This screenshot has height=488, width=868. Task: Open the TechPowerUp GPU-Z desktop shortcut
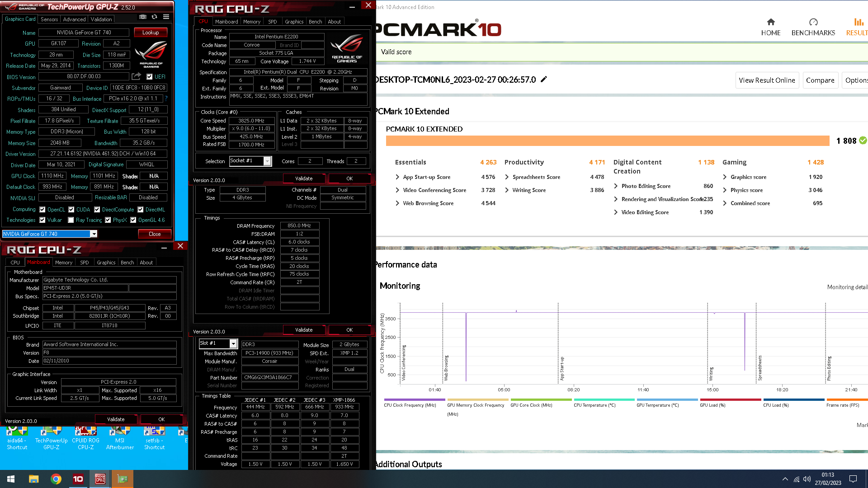click(51, 437)
